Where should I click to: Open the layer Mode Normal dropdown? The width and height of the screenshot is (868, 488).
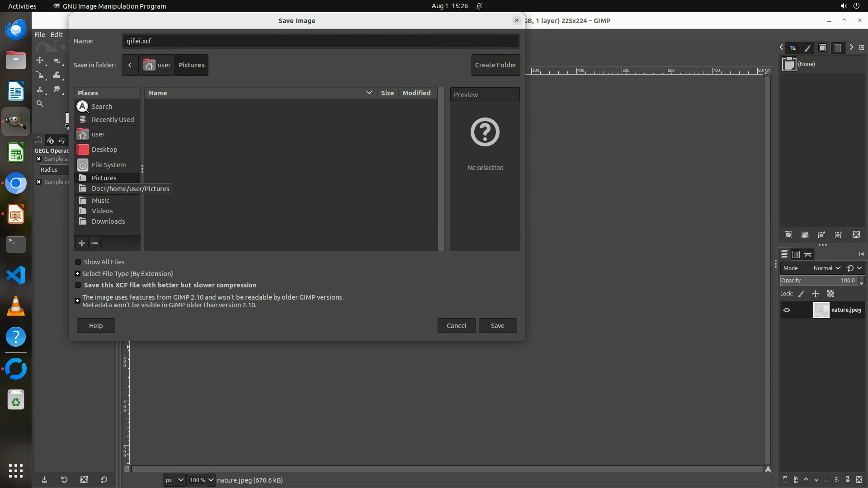coord(826,268)
